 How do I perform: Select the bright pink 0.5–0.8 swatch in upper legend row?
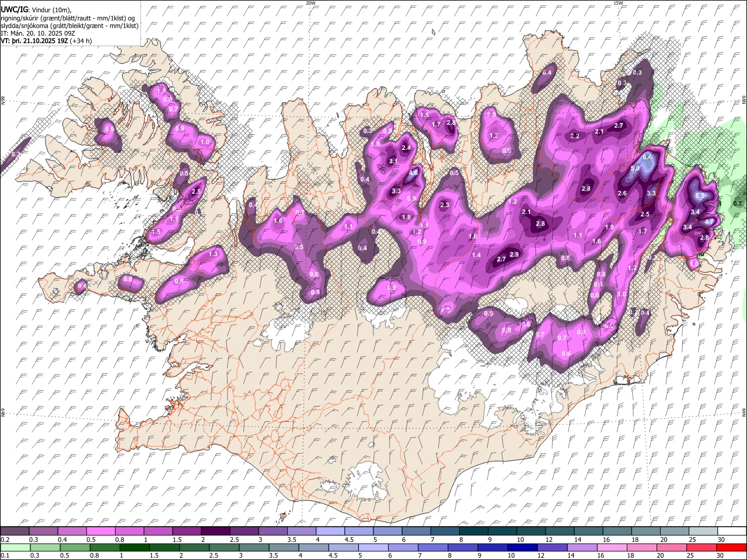pos(102,531)
